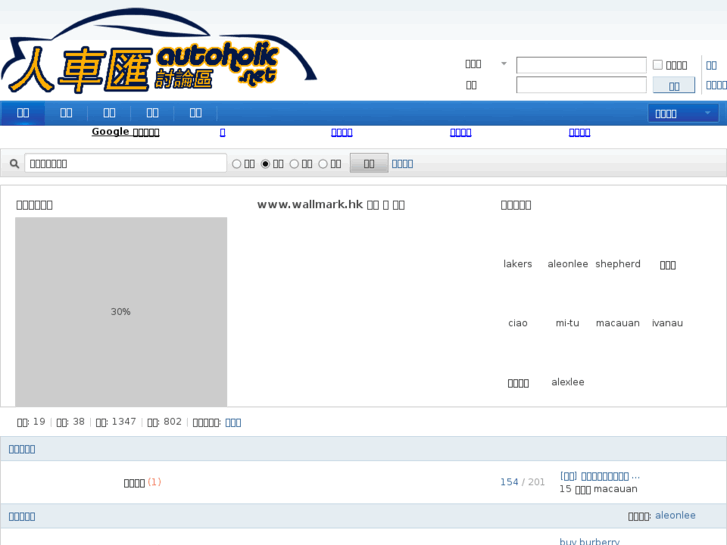Open member lakers in the member grid

point(517,264)
